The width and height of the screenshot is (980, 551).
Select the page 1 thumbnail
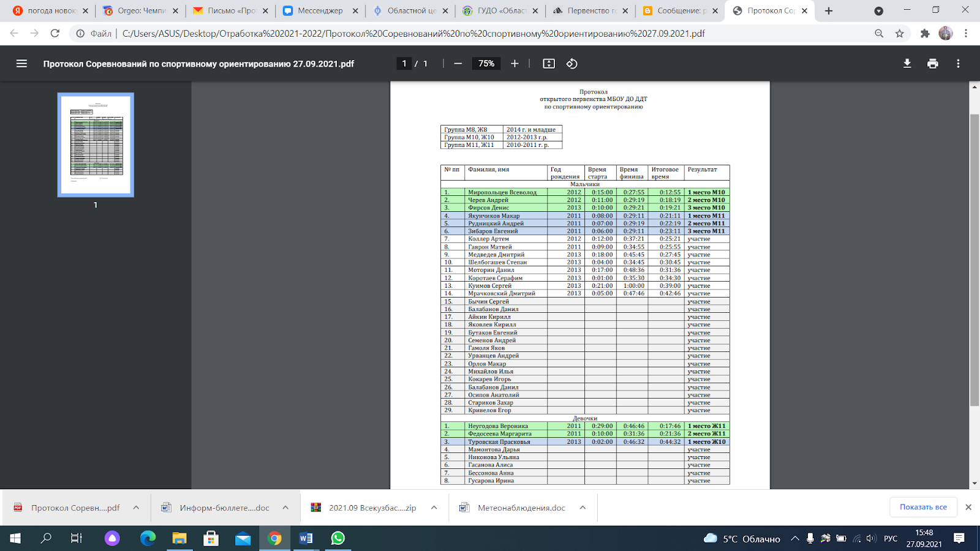coord(96,145)
